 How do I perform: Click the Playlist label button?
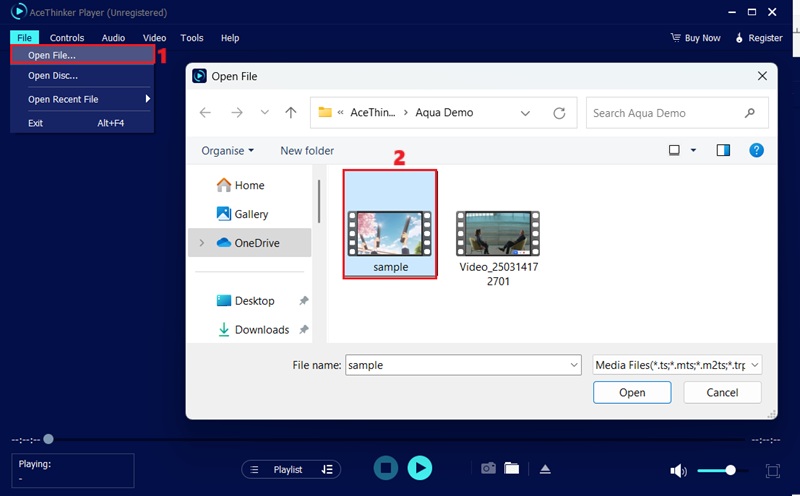[x=288, y=469]
